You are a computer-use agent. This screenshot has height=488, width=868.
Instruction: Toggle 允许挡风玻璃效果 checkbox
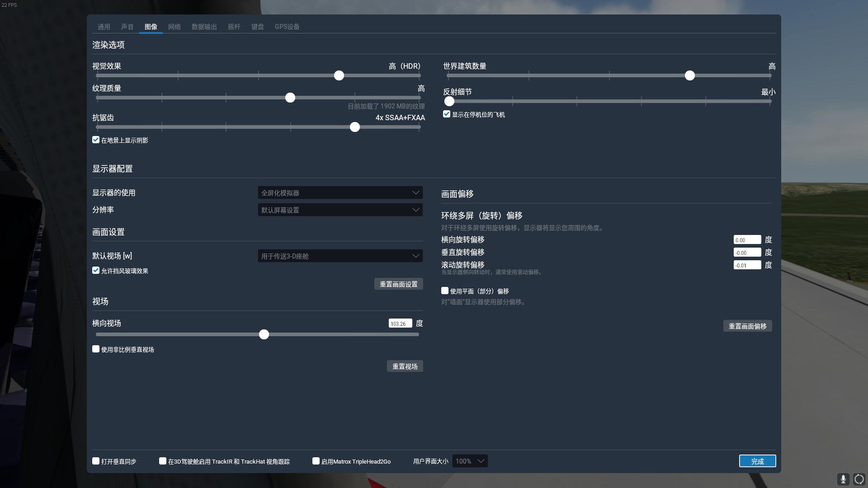96,270
